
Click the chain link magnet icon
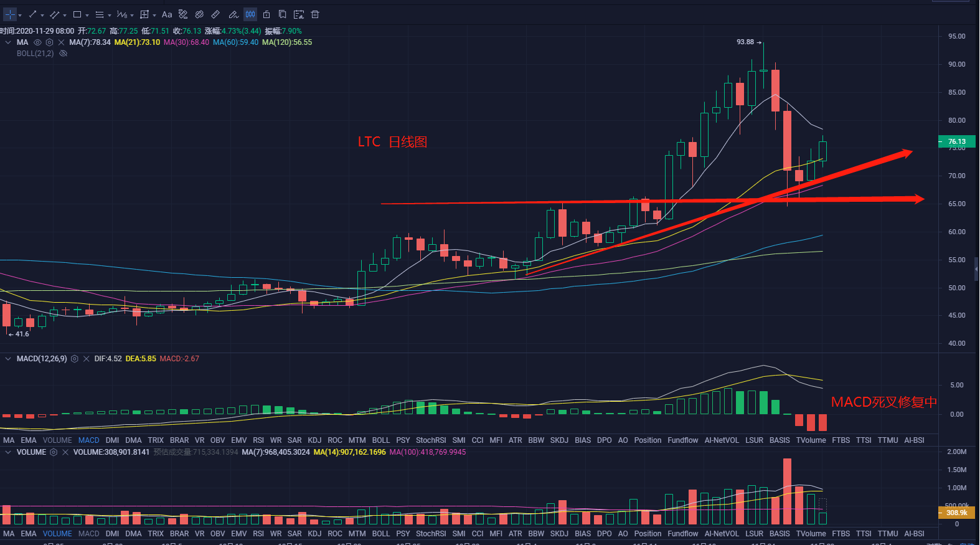tap(199, 14)
